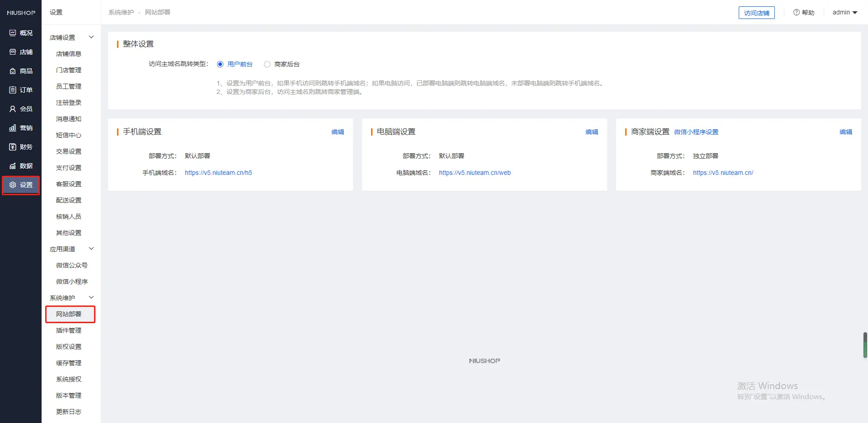This screenshot has width=868, height=423.
Task: Open the 订单 orders list icon
Action: coord(13,90)
